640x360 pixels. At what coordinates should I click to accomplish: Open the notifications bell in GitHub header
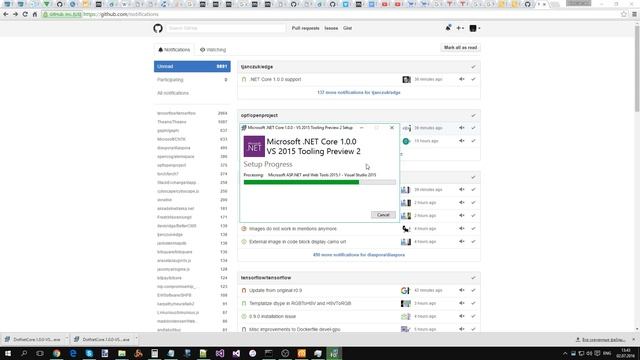click(x=448, y=28)
